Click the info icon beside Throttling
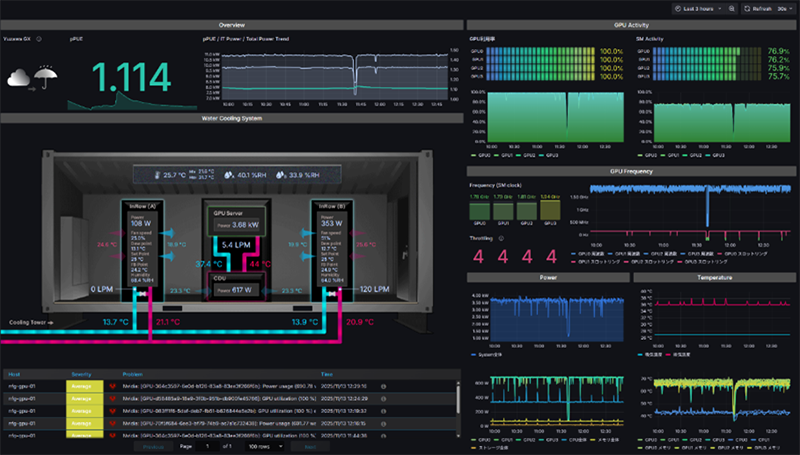 pyautogui.click(x=502, y=238)
